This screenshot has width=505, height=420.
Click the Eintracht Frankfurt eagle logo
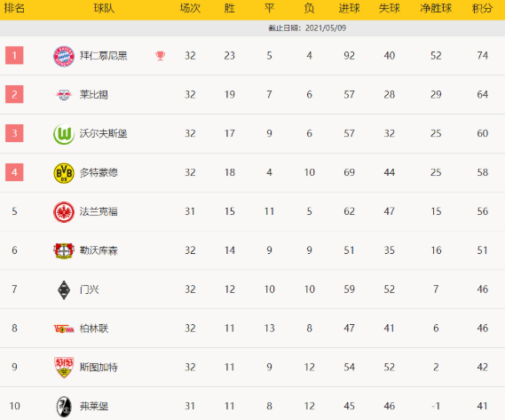point(64,212)
